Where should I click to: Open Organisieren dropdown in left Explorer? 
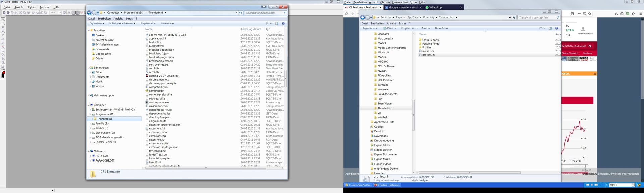97,23
